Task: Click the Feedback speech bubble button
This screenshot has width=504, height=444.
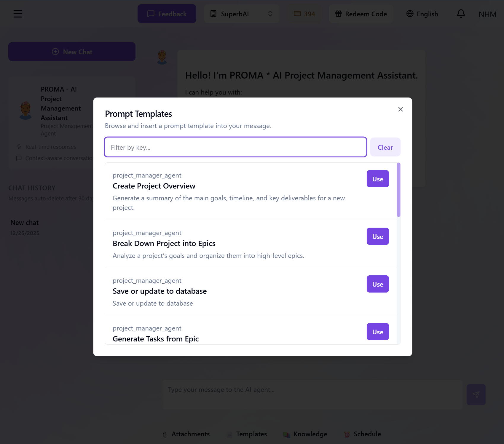Action: click(x=167, y=14)
